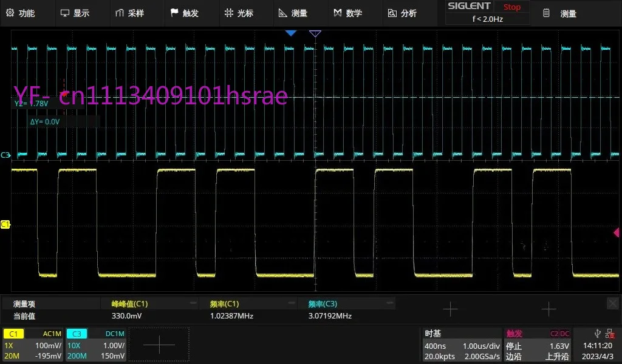Viewport: 622px width, 364px height.
Task: Click the C1 -195mV offset value
Action: [49, 356]
